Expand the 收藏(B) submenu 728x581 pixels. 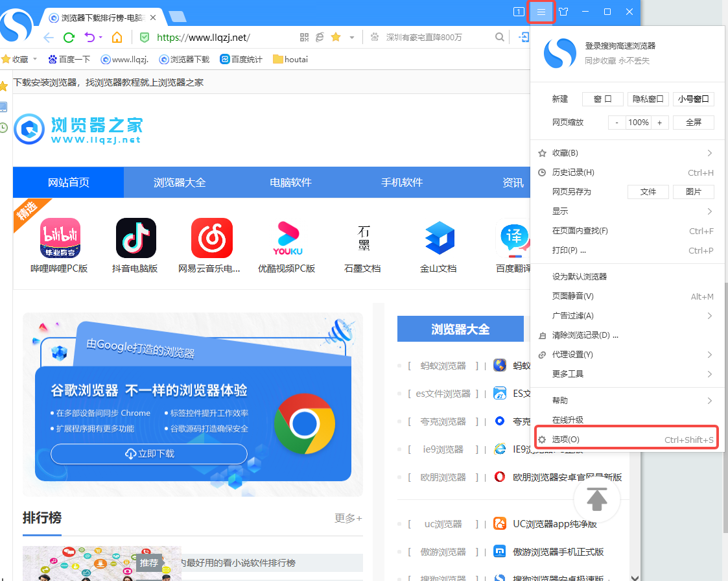pyautogui.click(x=709, y=153)
